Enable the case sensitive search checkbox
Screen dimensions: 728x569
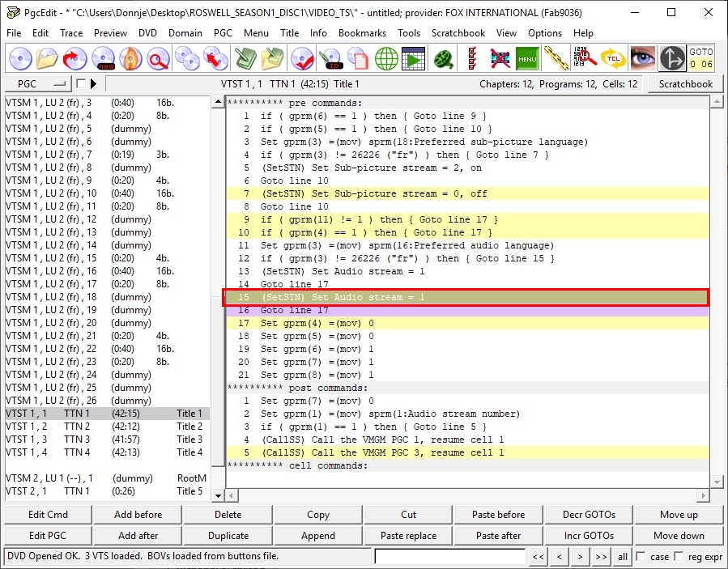click(641, 557)
